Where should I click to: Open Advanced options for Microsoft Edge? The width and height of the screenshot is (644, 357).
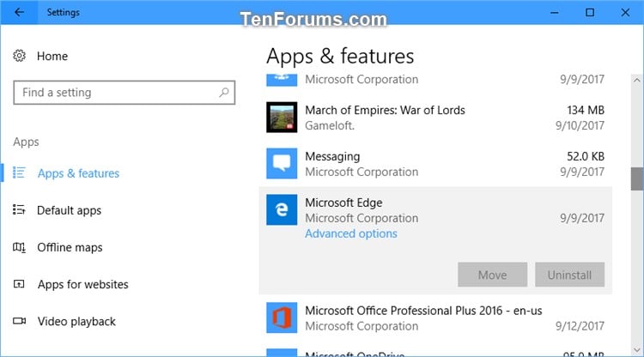(351, 233)
